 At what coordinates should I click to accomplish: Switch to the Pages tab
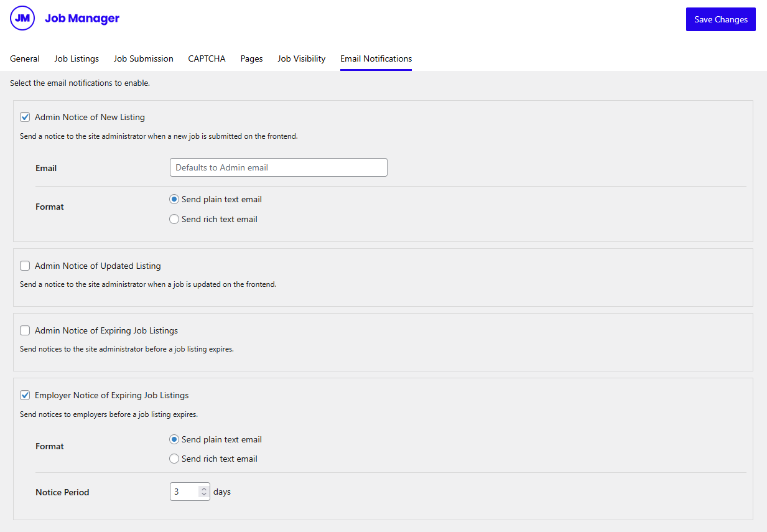pos(251,58)
